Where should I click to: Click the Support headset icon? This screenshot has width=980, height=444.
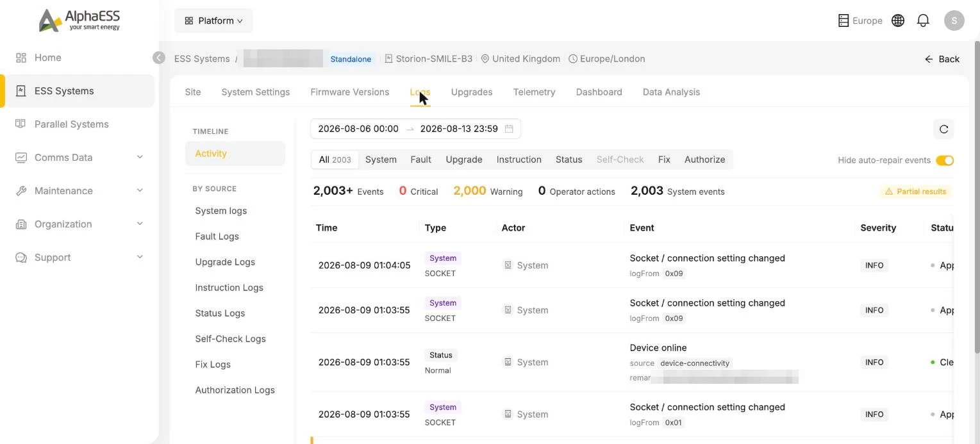tap(21, 258)
